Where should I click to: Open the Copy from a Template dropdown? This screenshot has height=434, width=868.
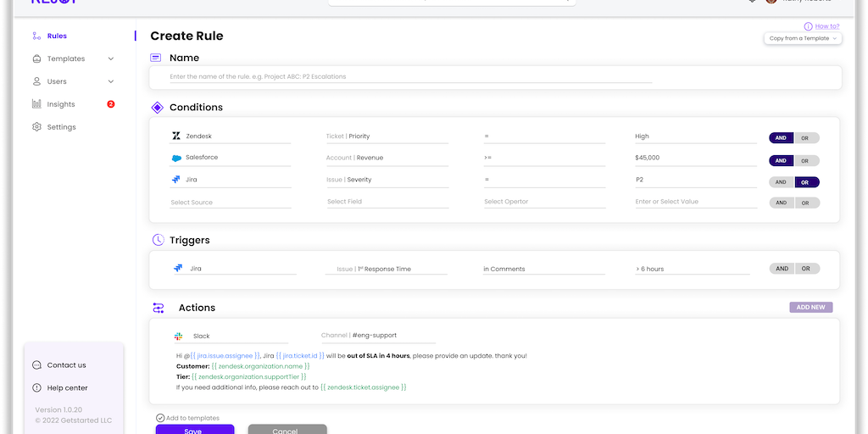[x=803, y=38]
